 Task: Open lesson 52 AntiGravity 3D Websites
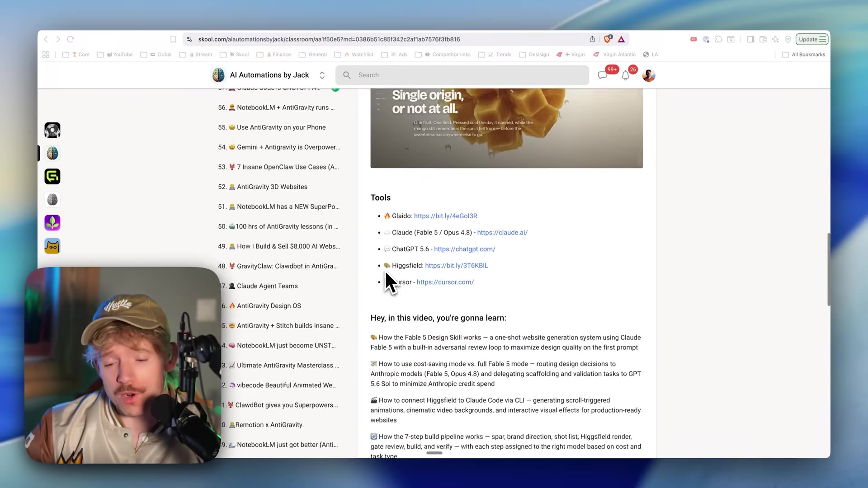click(x=263, y=187)
